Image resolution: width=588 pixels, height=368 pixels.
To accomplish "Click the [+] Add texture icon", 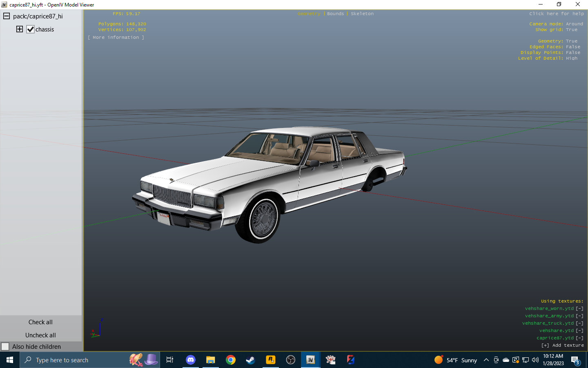I will [546, 345].
